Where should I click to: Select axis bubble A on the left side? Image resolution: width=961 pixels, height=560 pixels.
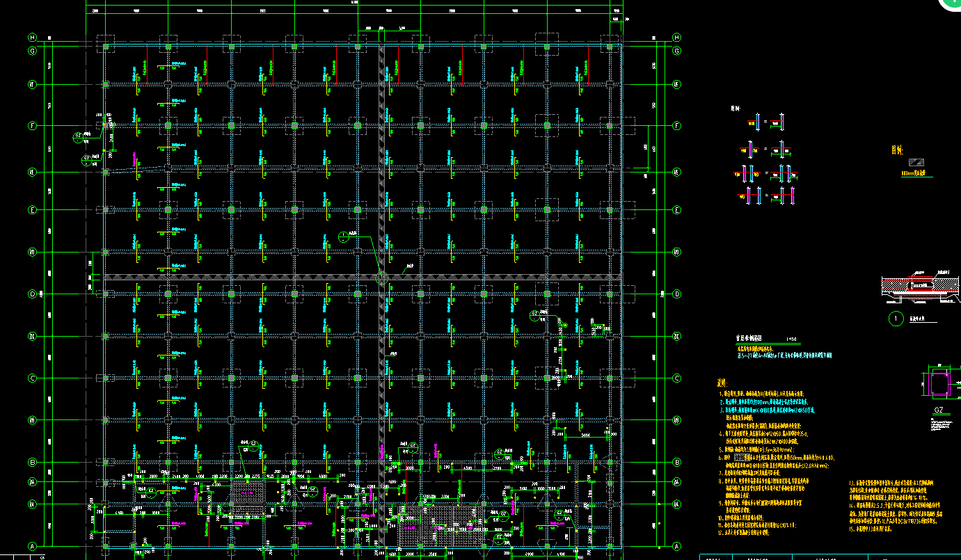click(32, 545)
